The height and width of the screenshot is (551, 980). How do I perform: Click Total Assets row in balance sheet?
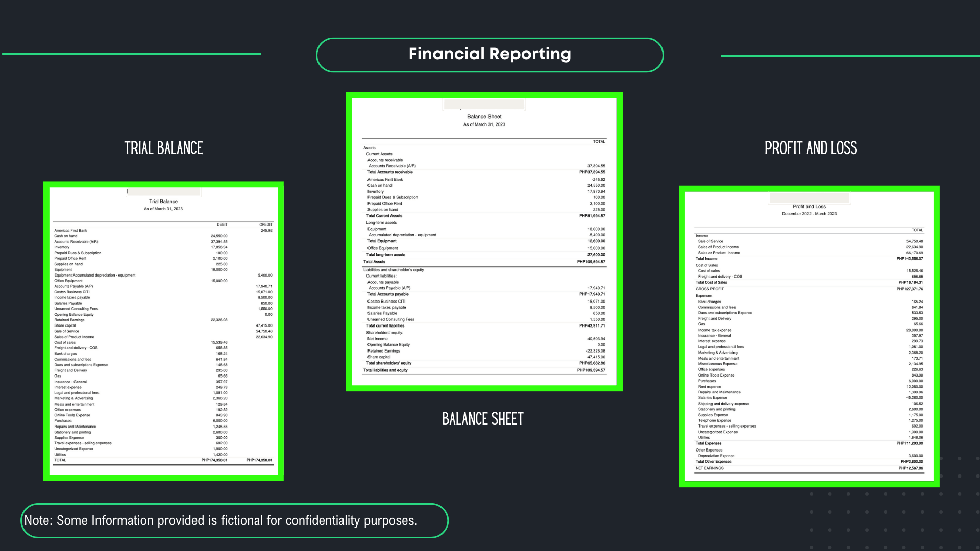[484, 262]
